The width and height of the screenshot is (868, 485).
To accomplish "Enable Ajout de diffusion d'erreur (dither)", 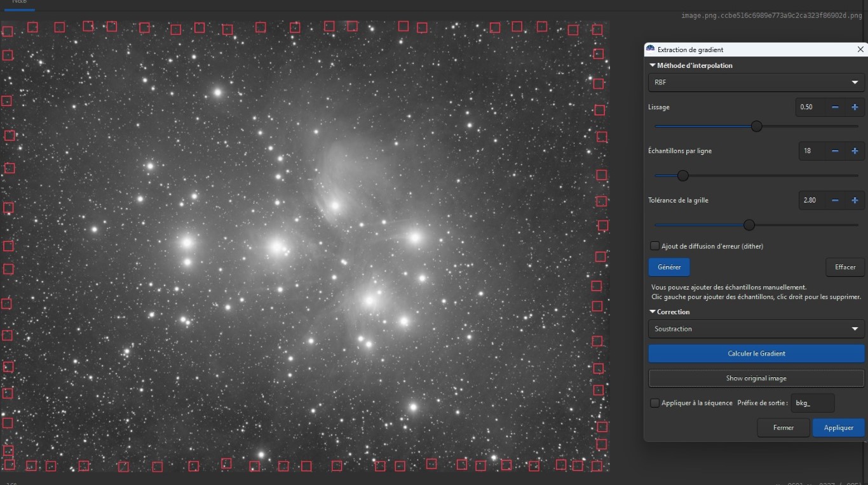I will [x=654, y=246].
